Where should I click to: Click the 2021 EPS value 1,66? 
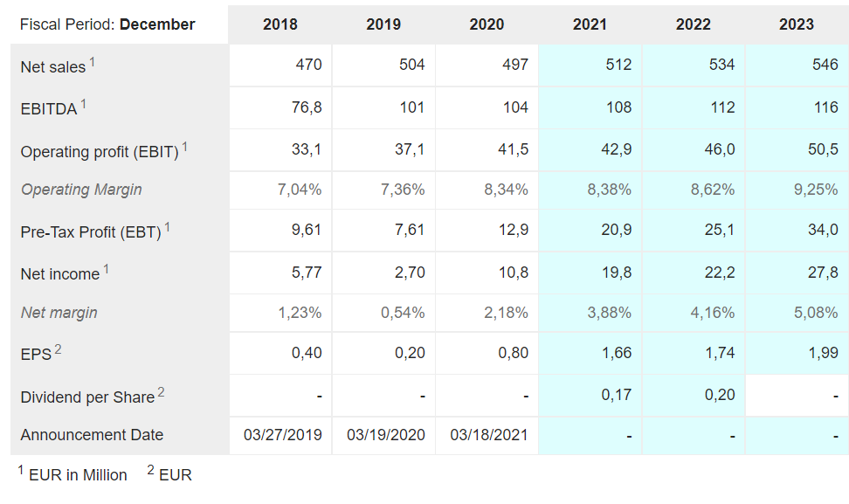[617, 353]
